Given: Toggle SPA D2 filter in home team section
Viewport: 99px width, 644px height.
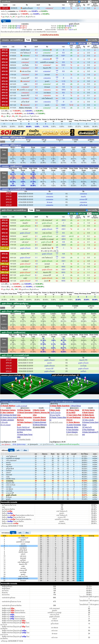Looking at the screenshot, I should (x=69, y=43).
